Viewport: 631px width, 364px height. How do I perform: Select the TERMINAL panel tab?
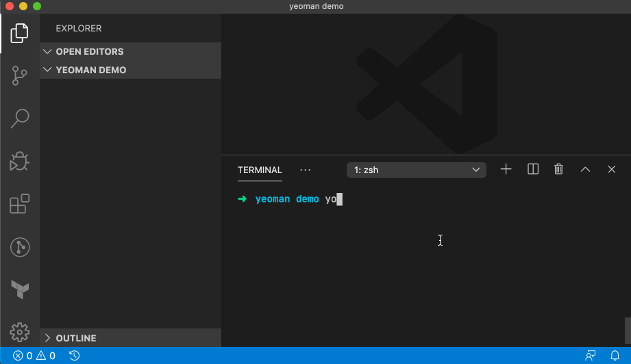pos(260,170)
